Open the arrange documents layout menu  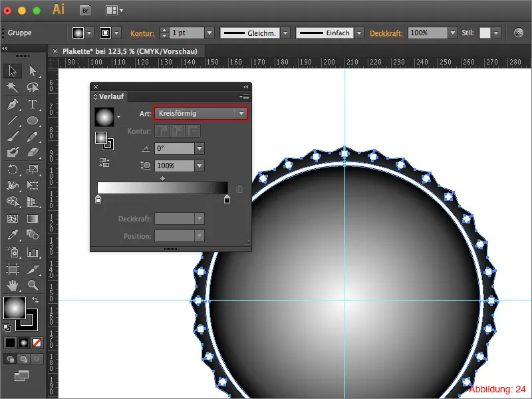coord(114,11)
